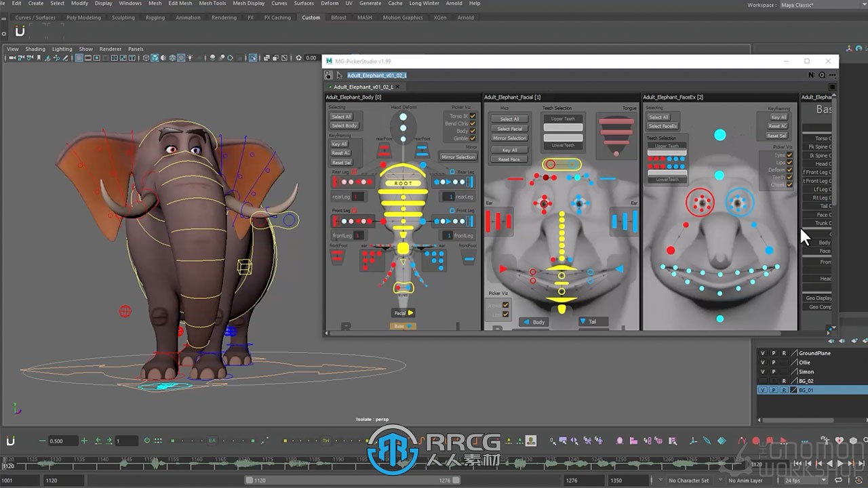Toggle V visibility for Ollie layer
This screenshot has height=488, width=868.
pyautogui.click(x=762, y=363)
